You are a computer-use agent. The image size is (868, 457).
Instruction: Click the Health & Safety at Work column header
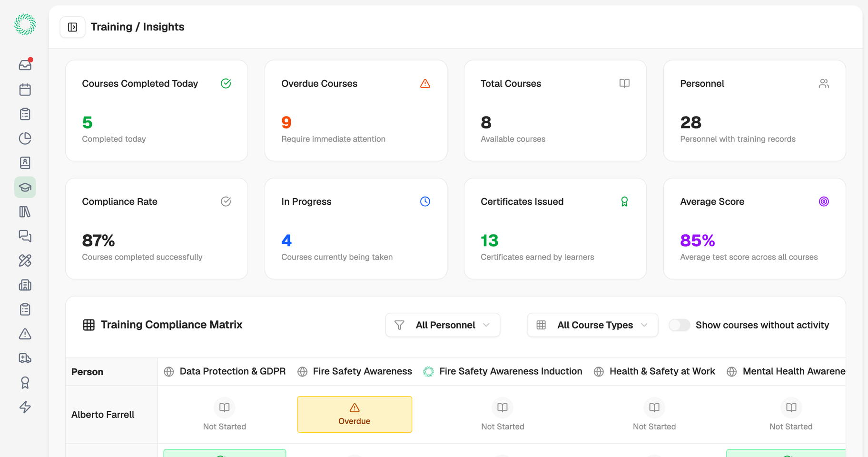pos(654,372)
